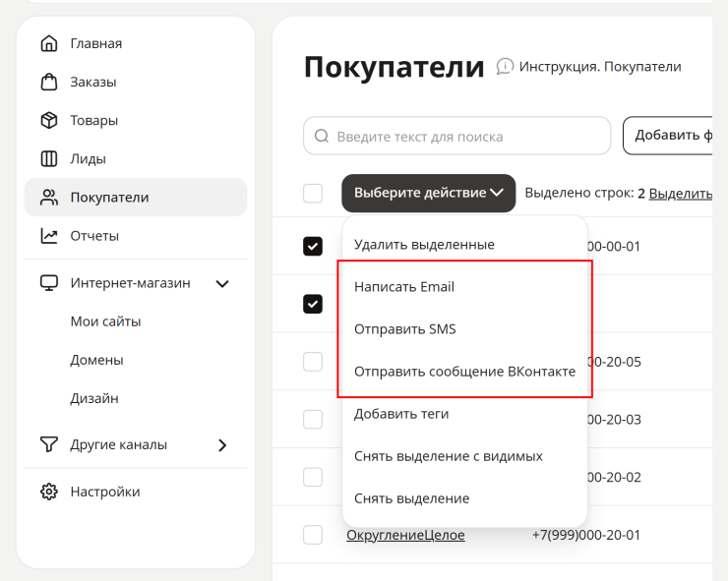Check the checkbox for row ending 00-20-05

(x=313, y=362)
